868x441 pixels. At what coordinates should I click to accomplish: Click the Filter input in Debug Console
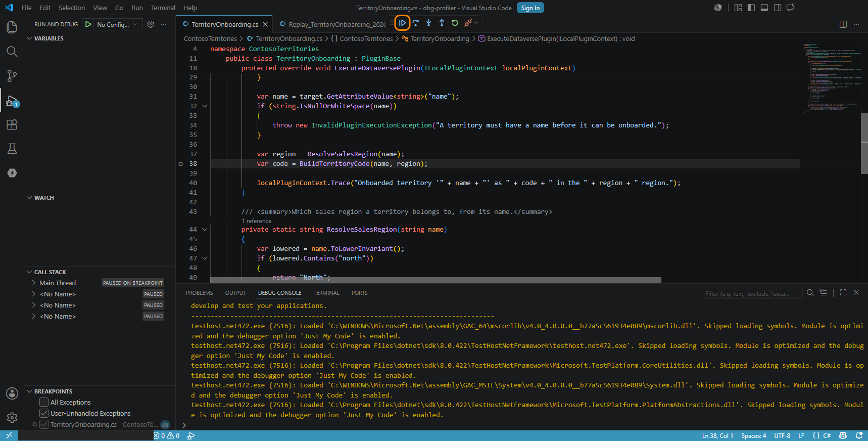(x=751, y=293)
